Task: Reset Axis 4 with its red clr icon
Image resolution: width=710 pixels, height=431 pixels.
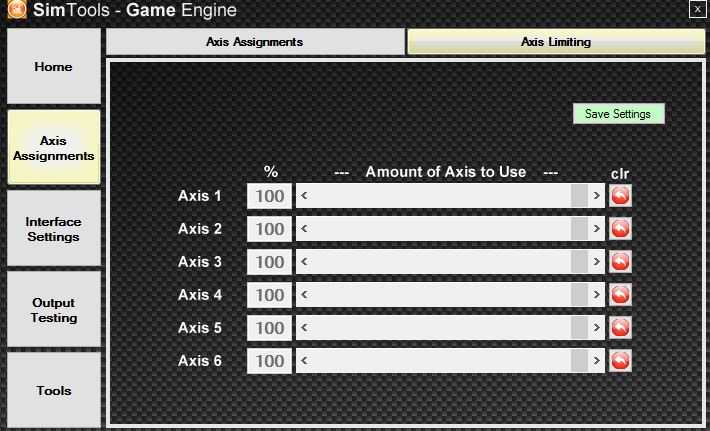Action: (620, 295)
